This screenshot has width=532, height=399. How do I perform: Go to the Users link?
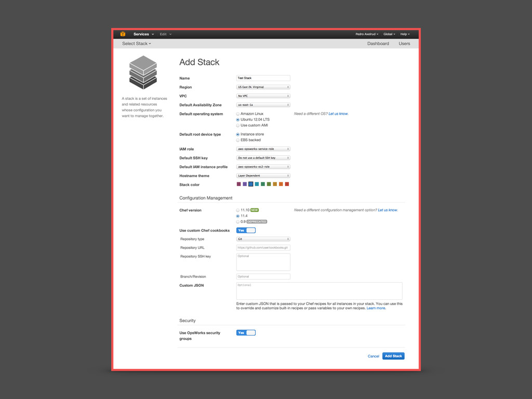pos(404,44)
